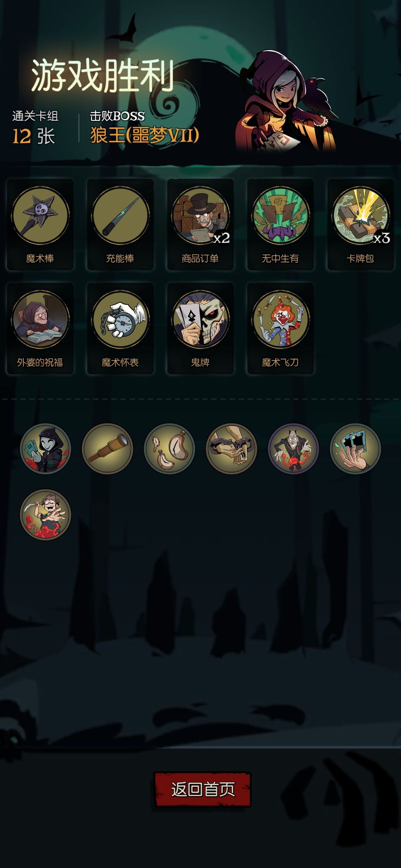Tap the vampire relic icon
401x868 pixels.
293,449
